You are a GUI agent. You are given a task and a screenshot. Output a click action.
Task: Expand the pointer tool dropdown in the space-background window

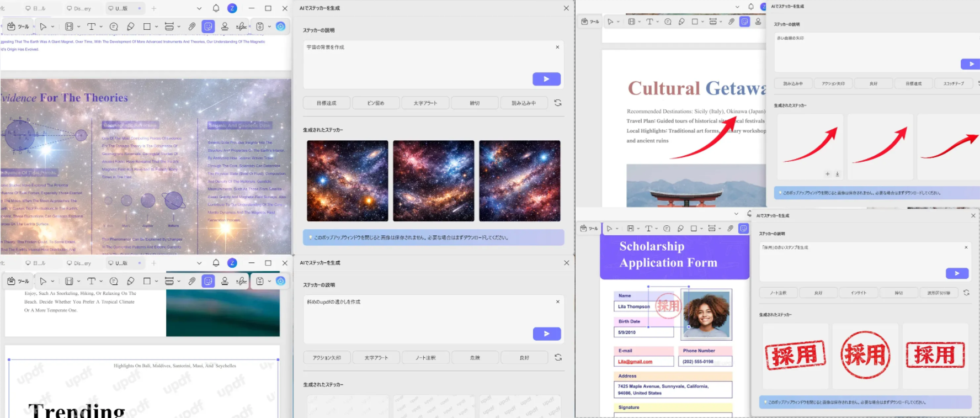click(x=53, y=27)
